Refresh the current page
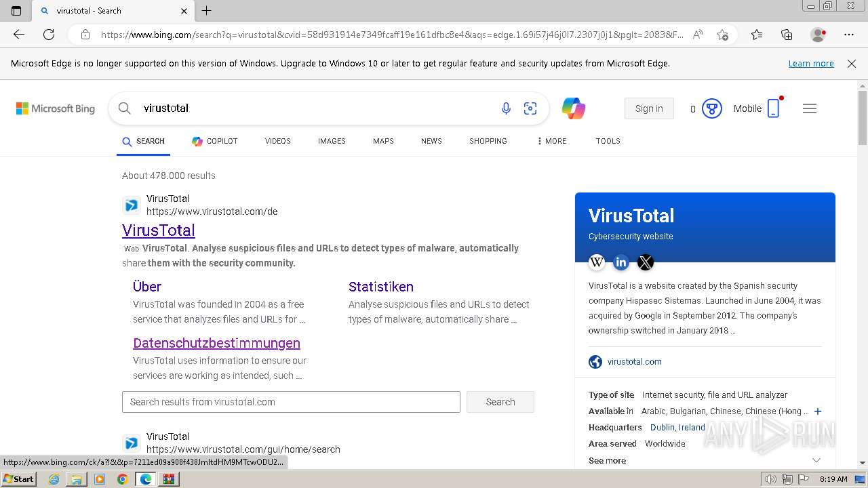Image resolution: width=868 pixels, height=488 pixels. click(x=49, y=35)
